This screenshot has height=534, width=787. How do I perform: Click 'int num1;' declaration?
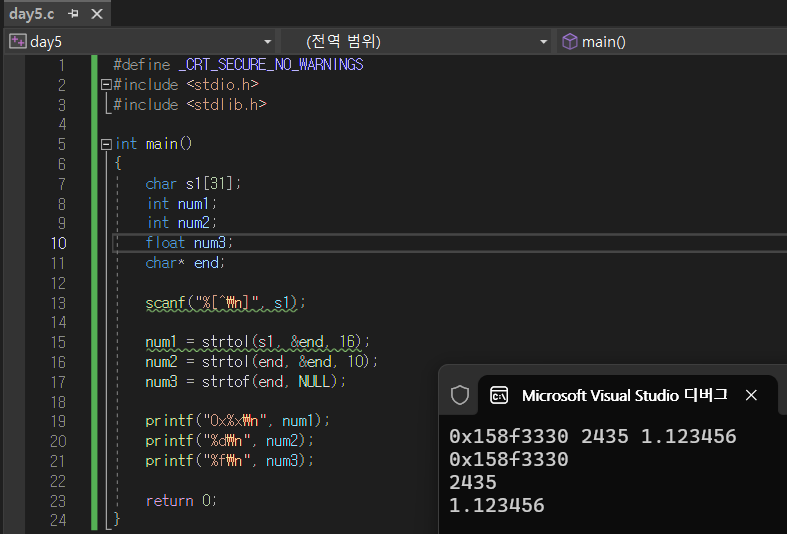coord(181,203)
